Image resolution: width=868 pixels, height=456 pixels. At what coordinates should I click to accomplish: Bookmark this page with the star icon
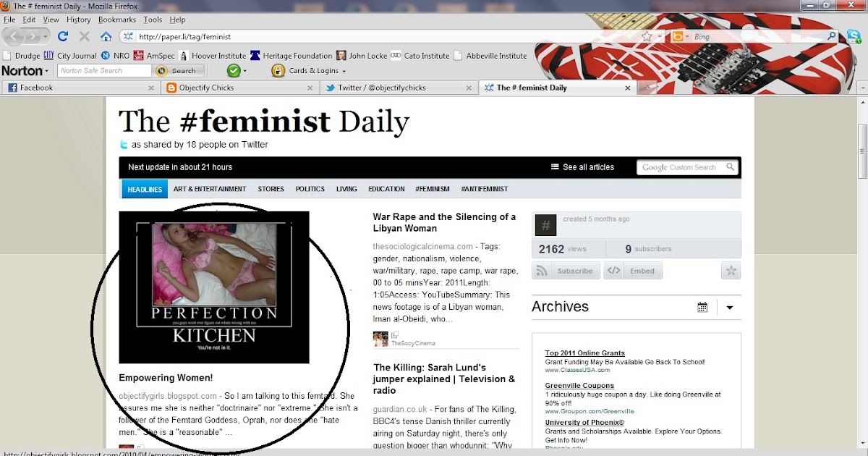647,36
